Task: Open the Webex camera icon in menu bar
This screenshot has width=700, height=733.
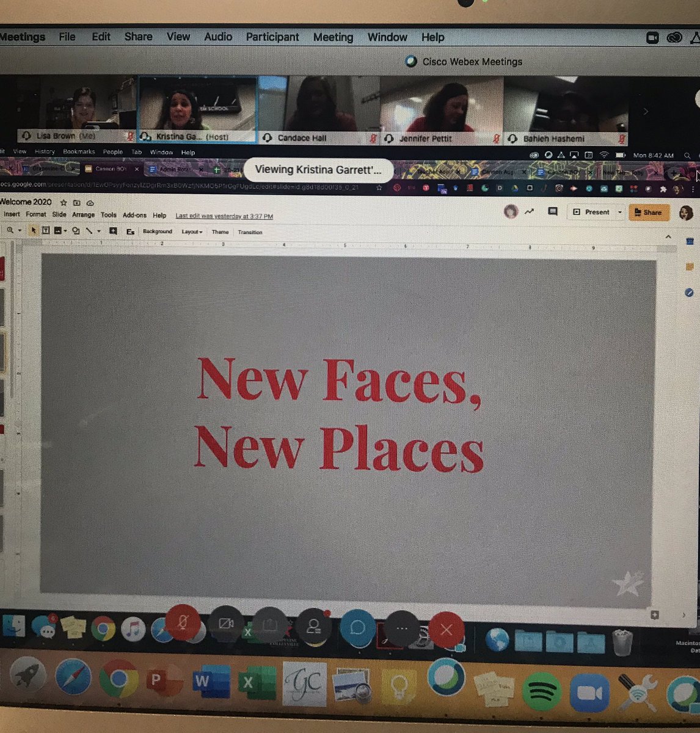Action: [x=652, y=38]
